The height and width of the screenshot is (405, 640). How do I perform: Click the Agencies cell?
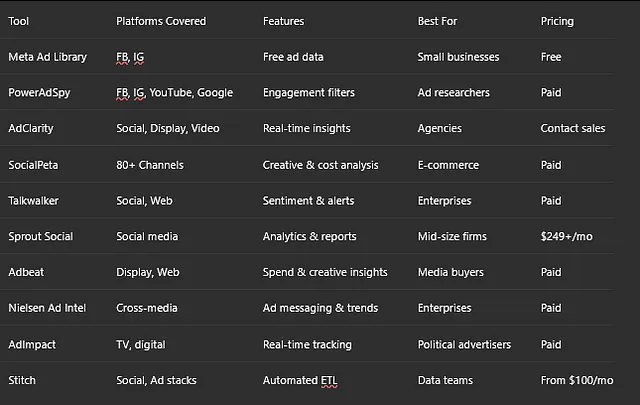tap(440, 129)
